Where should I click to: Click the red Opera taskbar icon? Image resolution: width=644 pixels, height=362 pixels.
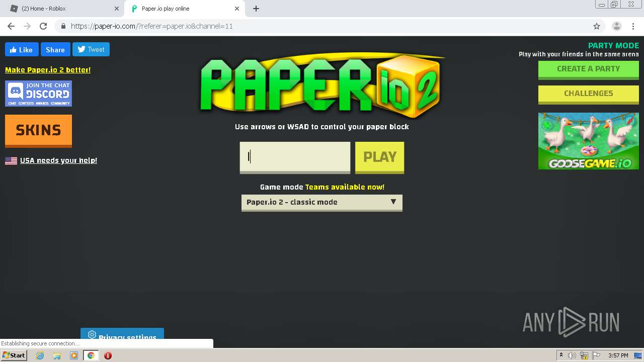coord(108,355)
